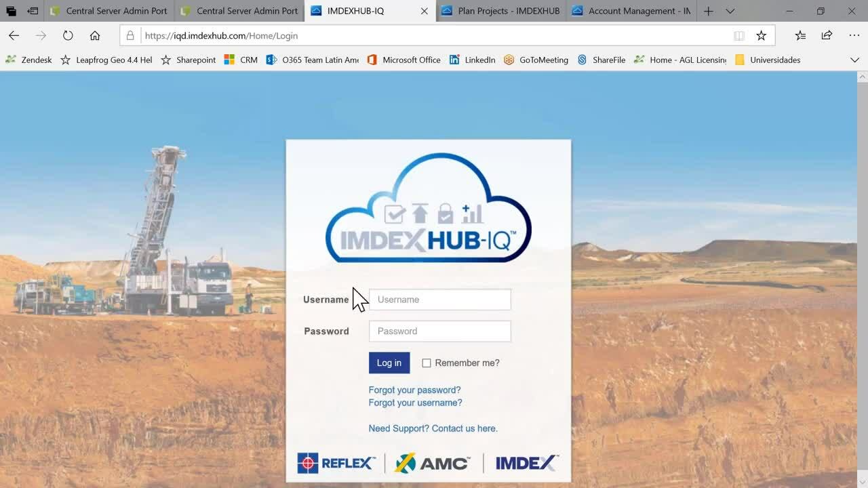Open the browser Settings and more menu
Image resolution: width=868 pixels, height=488 pixels.
[854, 35]
